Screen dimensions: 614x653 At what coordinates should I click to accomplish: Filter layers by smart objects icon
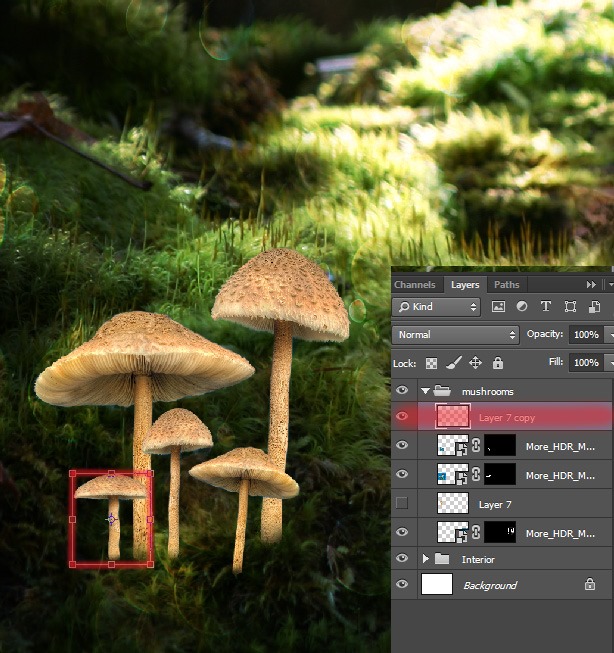click(x=594, y=307)
